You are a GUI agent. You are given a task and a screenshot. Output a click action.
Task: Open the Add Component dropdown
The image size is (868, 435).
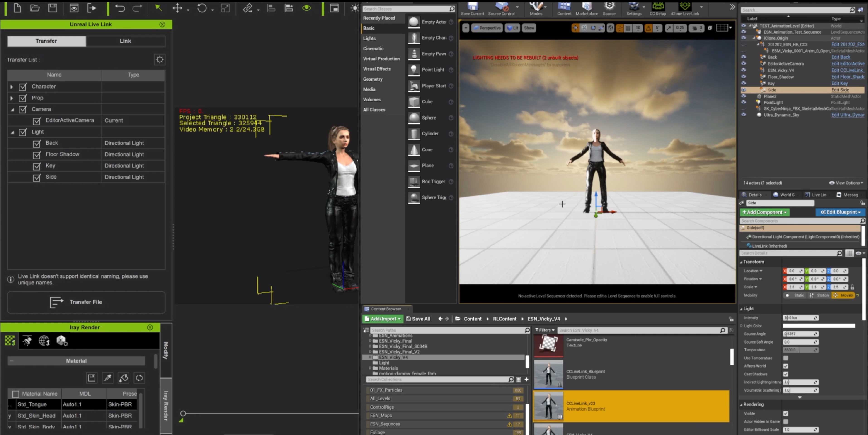coord(765,212)
